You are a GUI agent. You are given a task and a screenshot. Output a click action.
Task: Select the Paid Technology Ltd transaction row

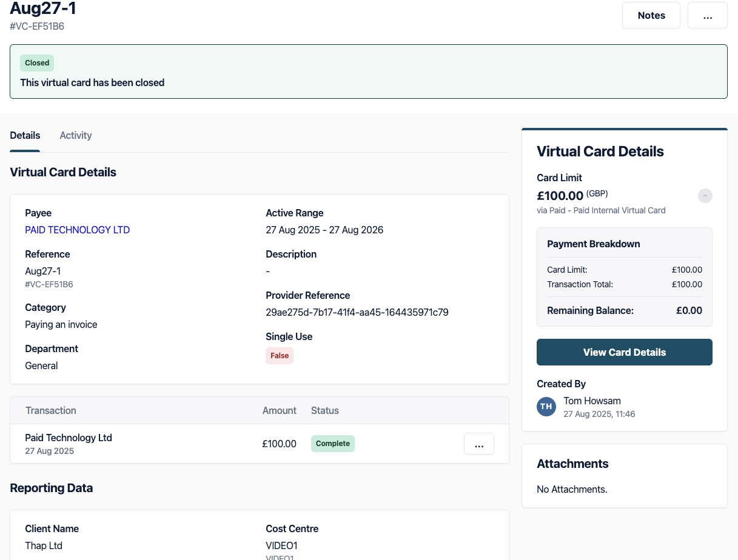click(69, 438)
